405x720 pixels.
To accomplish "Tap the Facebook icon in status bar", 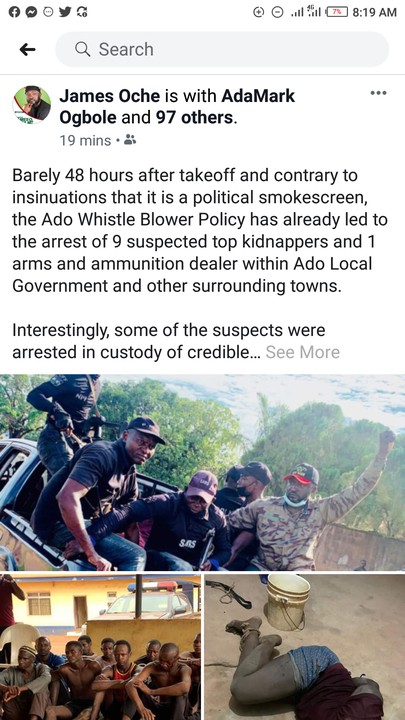I will [x=14, y=12].
